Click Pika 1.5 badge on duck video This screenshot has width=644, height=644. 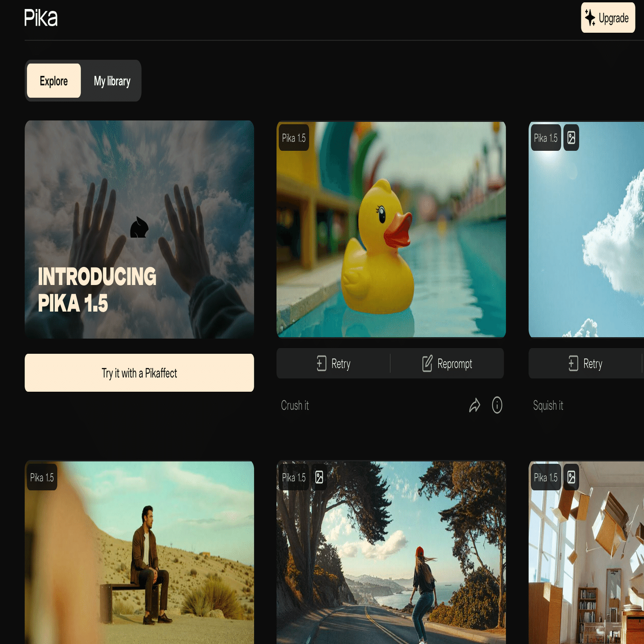(294, 138)
